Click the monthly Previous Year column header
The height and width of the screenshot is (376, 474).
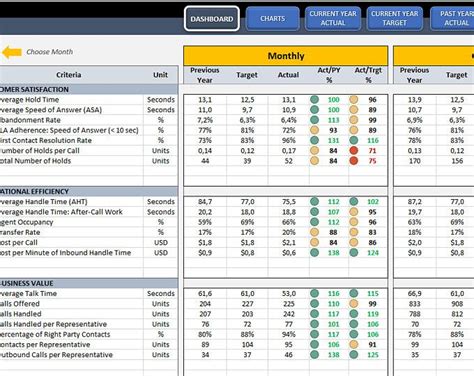click(x=205, y=75)
